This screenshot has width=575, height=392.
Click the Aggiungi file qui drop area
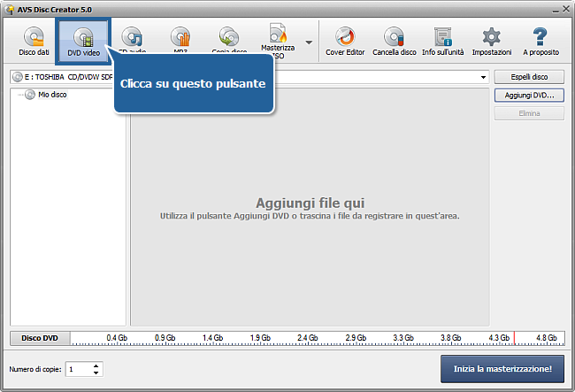click(310, 208)
